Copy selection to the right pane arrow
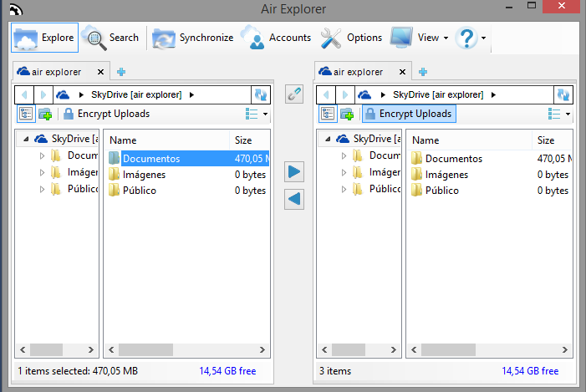 click(294, 172)
